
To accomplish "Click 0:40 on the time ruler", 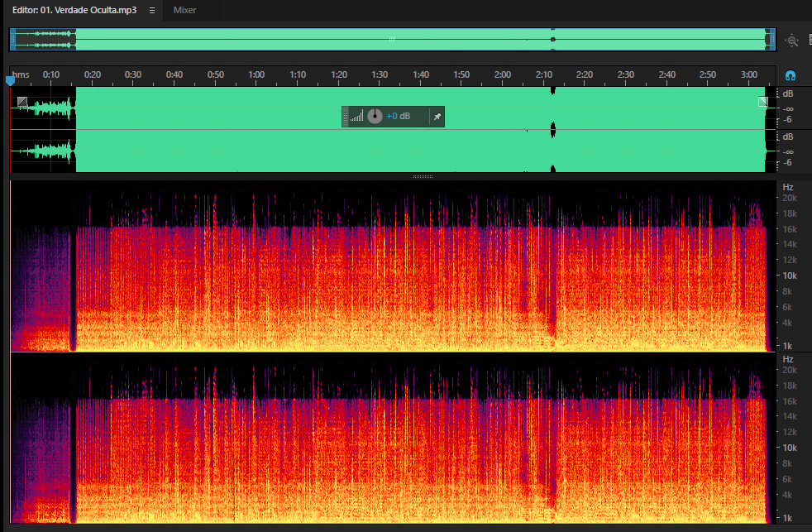I will coord(174,74).
